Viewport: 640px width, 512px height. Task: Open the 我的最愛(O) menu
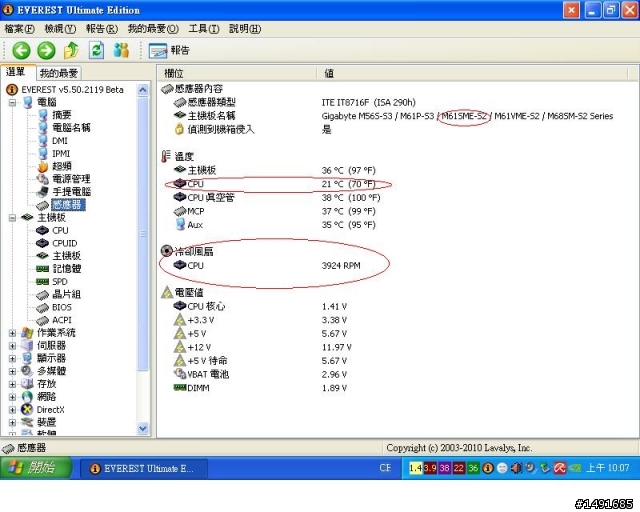coord(153,29)
